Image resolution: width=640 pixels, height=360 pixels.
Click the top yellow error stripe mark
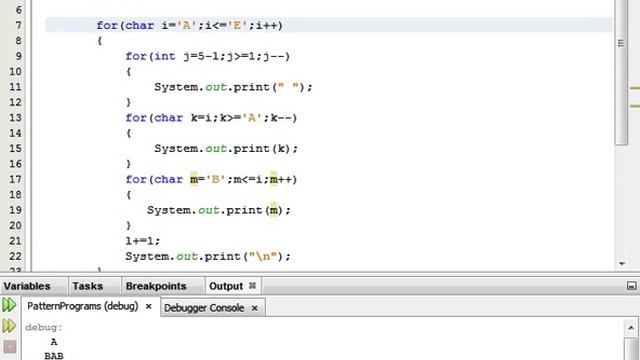(635, 88)
